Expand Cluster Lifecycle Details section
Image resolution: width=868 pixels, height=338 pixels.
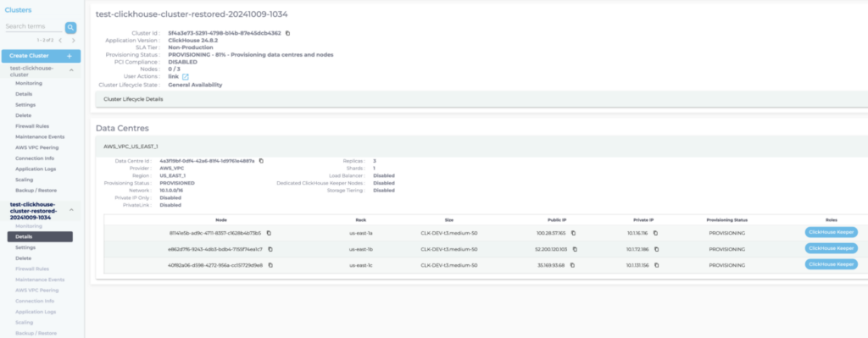coord(481,99)
